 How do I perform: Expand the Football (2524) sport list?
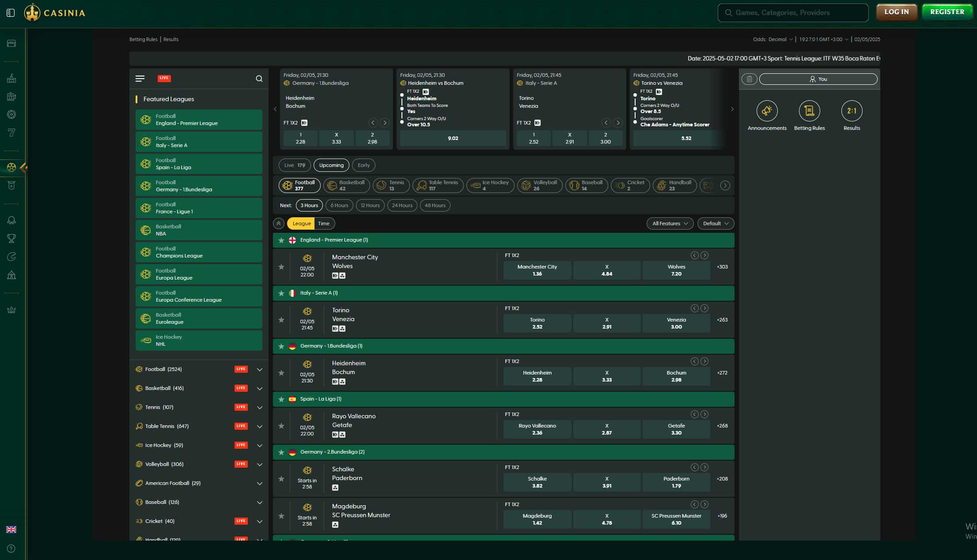[260, 370]
